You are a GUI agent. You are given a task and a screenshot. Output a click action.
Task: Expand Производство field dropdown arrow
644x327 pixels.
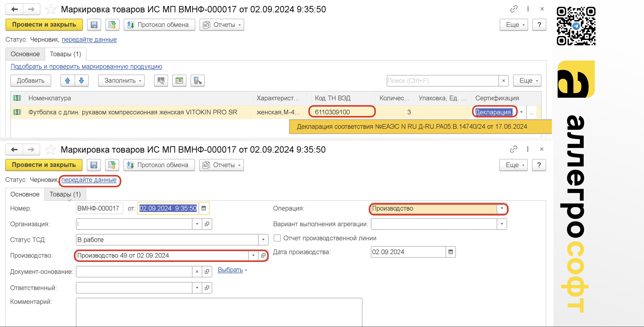click(253, 256)
